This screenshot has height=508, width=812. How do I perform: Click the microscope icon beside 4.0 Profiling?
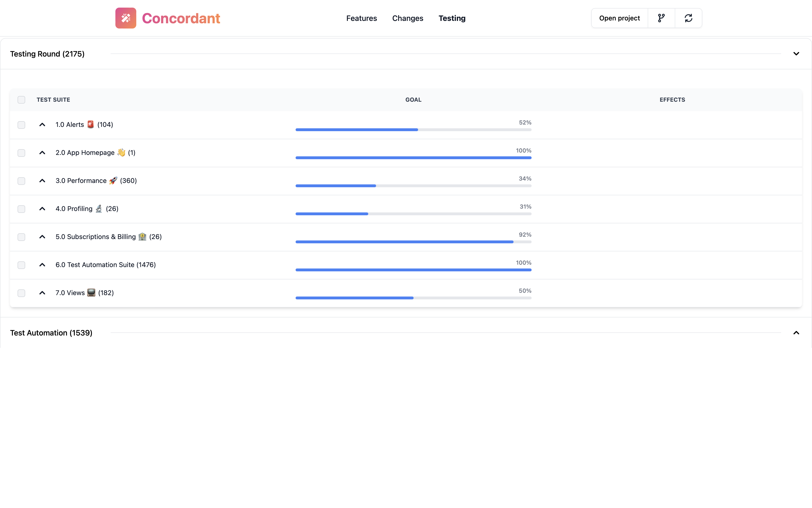click(99, 209)
